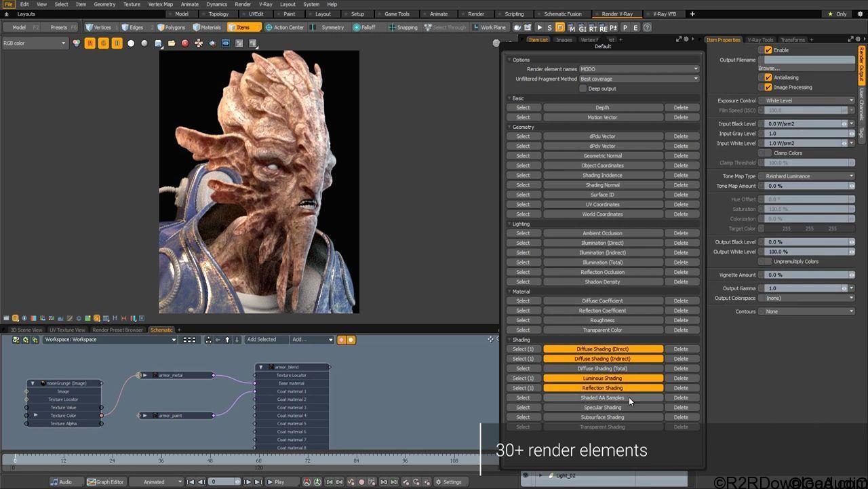868x489 pixels.
Task: Delete the Ambient Occlusion render element
Action: coord(681,233)
